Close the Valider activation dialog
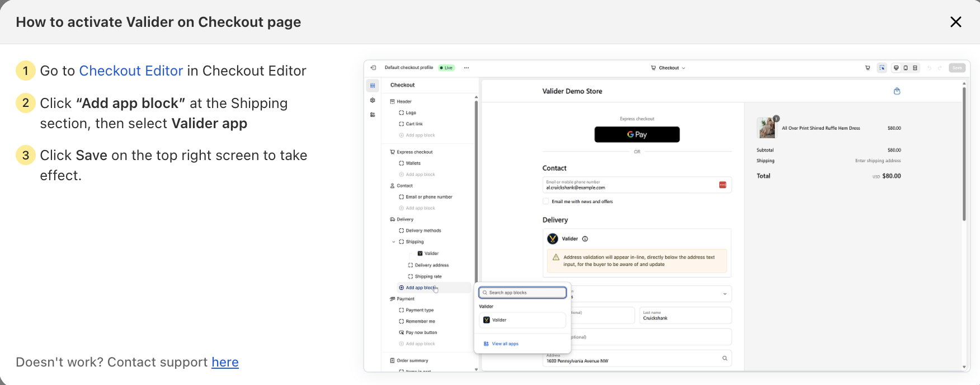The image size is (980, 385). (x=955, y=22)
